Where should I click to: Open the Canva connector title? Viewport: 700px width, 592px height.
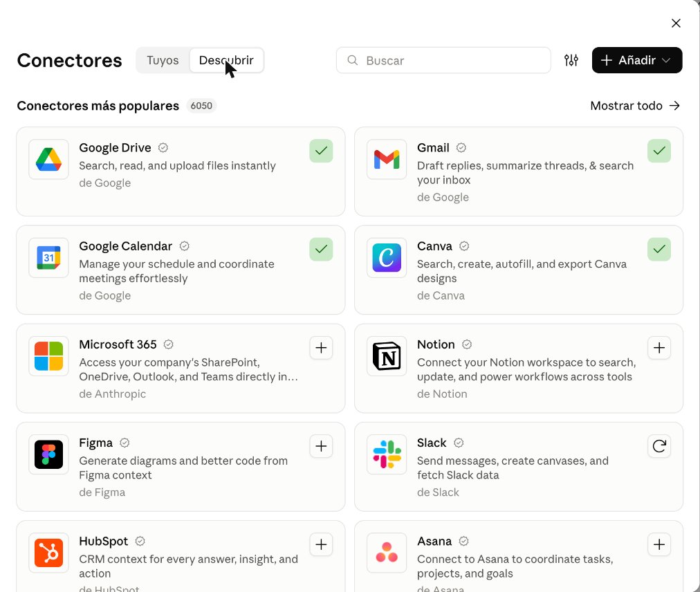click(x=434, y=246)
